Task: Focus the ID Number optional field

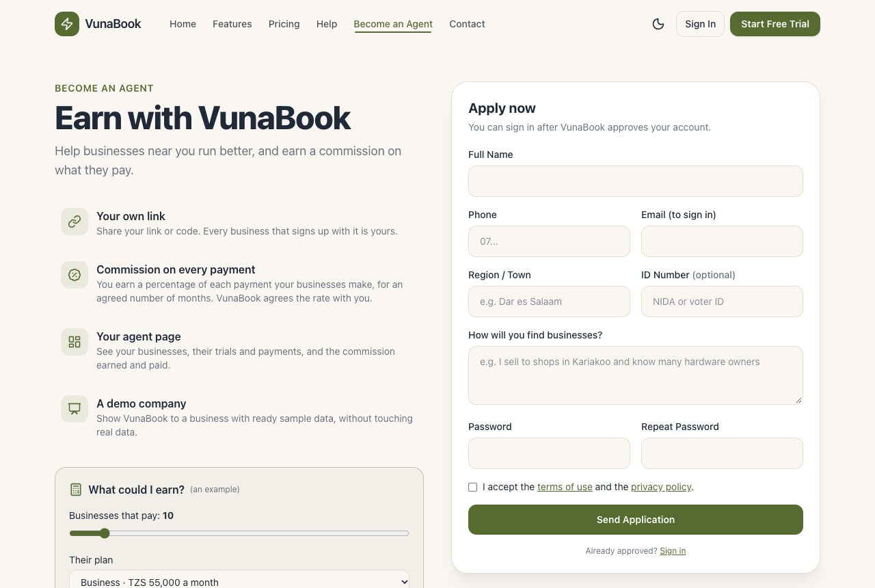Action: tap(722, 302)
